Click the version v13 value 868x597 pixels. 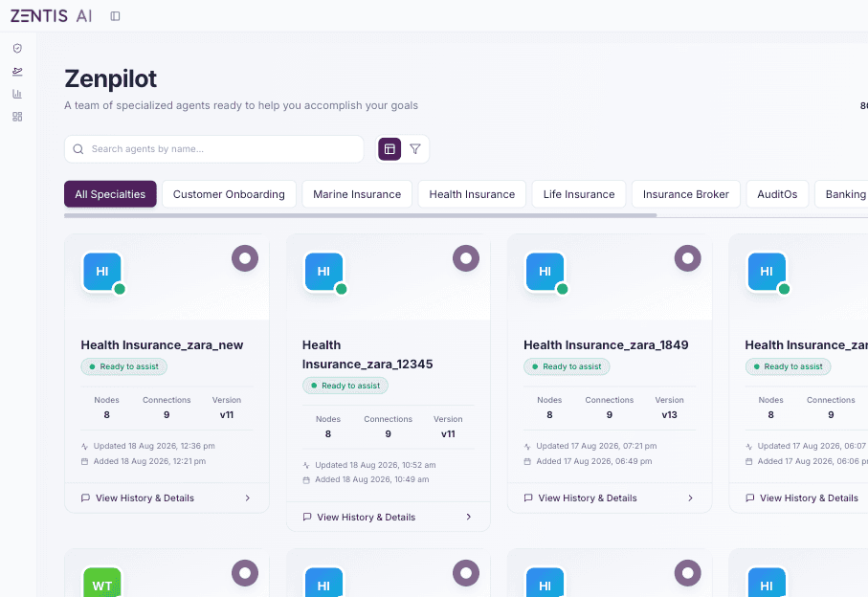669,415
